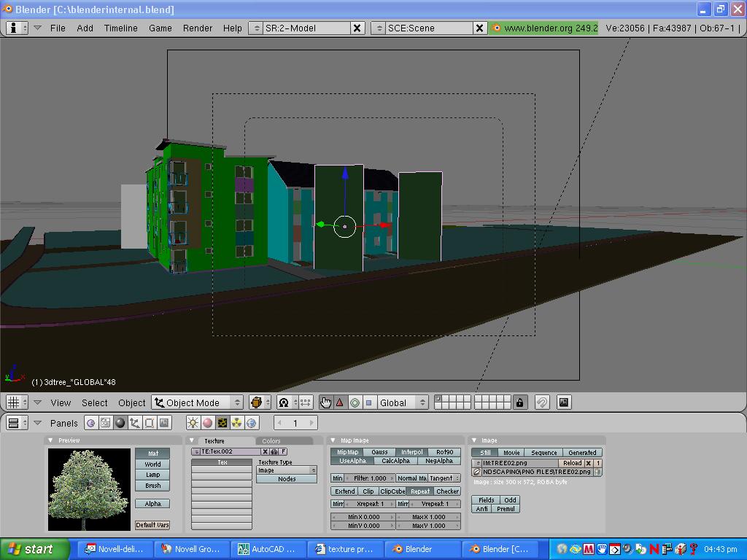Click the render preview image icon in the 3D header
This screenshot has height=560, width=747.
click(564, 402)
